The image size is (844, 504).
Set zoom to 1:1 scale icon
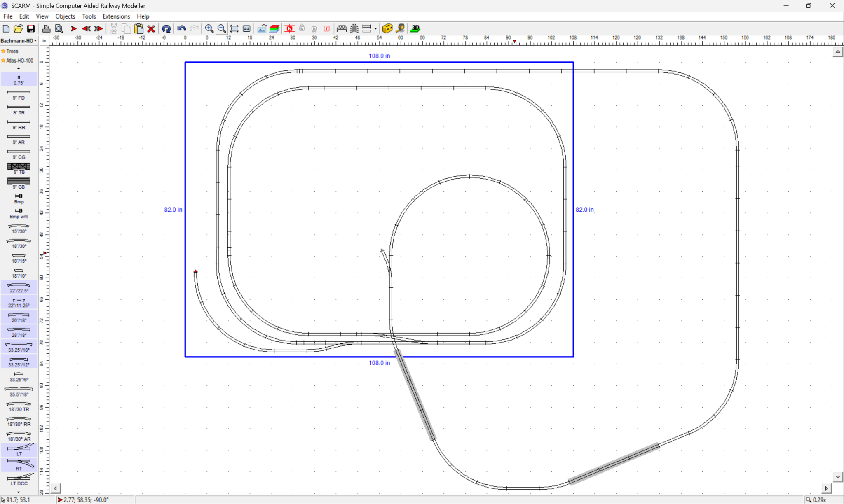coord(246,28)
